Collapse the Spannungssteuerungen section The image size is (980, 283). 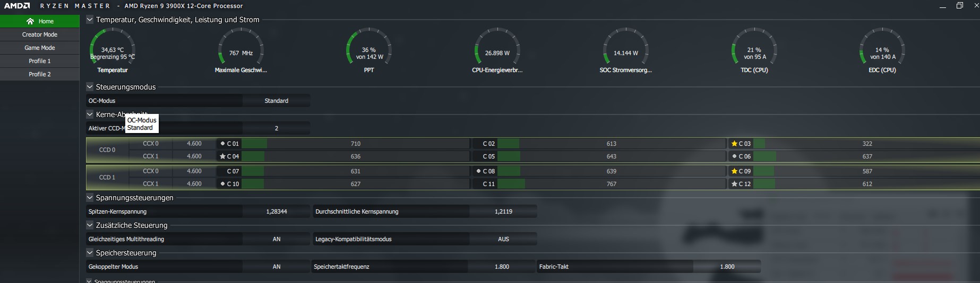(90, 198)
